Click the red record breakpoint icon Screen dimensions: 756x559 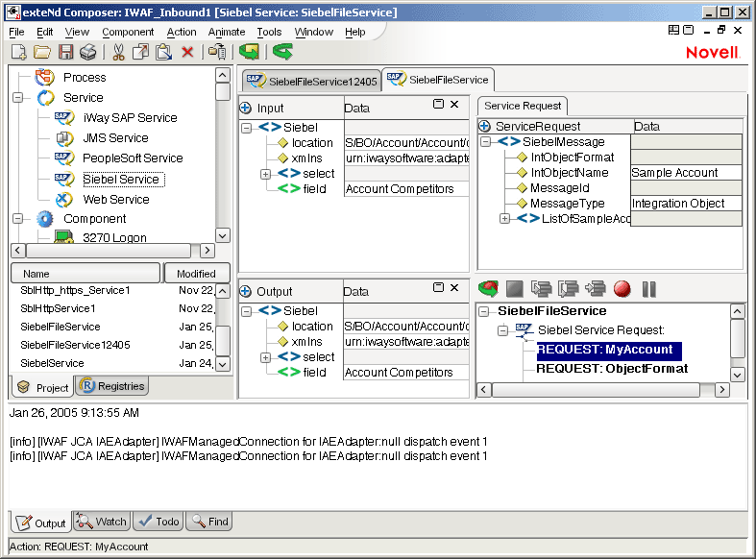[622, 288]
